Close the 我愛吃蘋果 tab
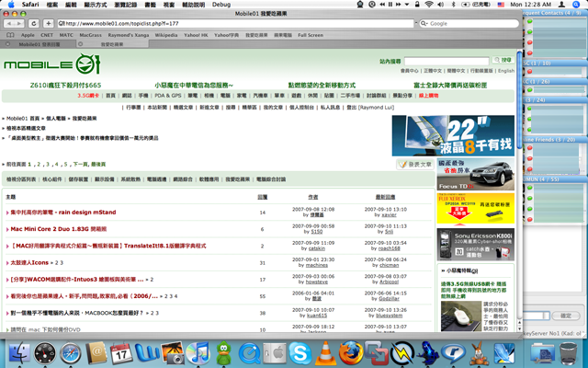 click(80, 44)
